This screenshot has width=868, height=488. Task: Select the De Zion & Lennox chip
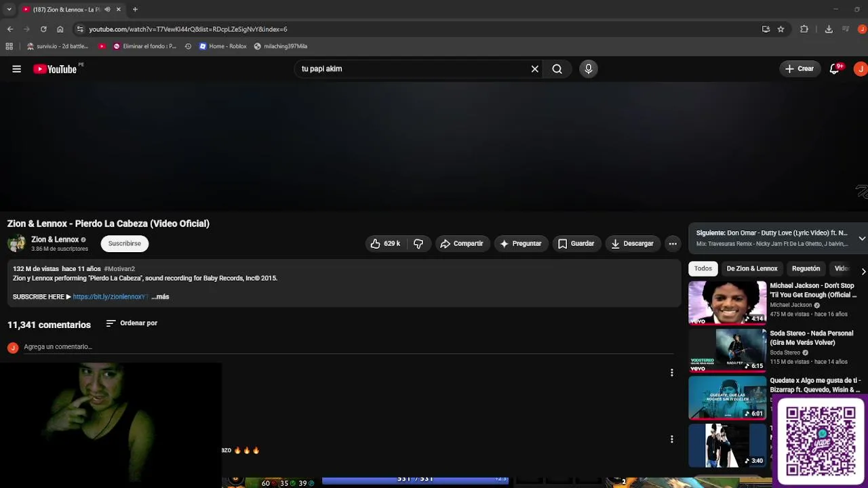(752, 268)
